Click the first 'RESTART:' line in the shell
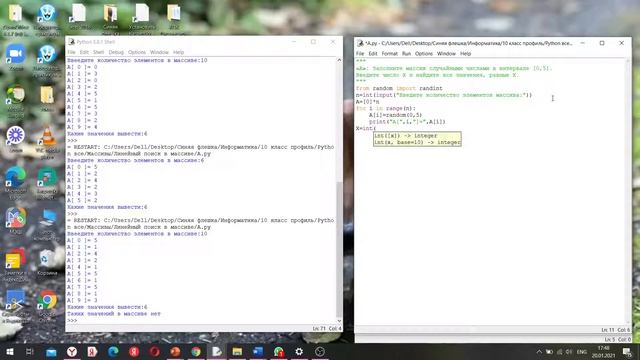Image resolution: width=640 pixels, height=360 pixels. tap(200, 147)
